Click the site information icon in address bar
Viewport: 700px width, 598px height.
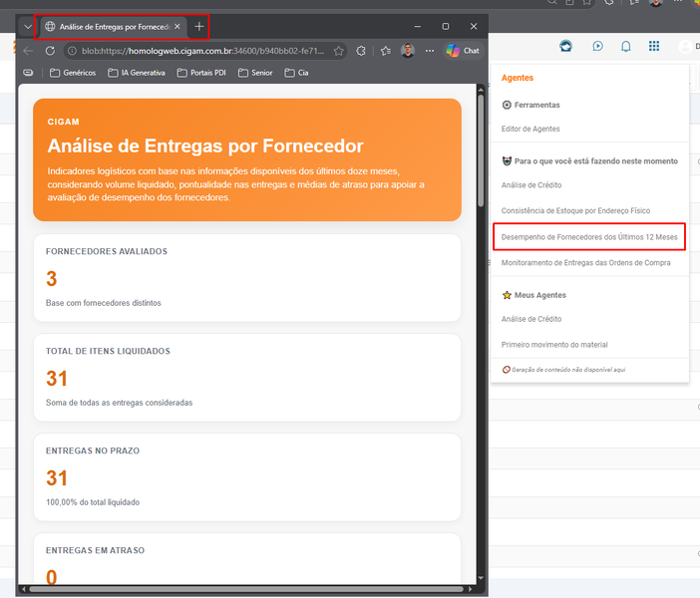[72, 51]
